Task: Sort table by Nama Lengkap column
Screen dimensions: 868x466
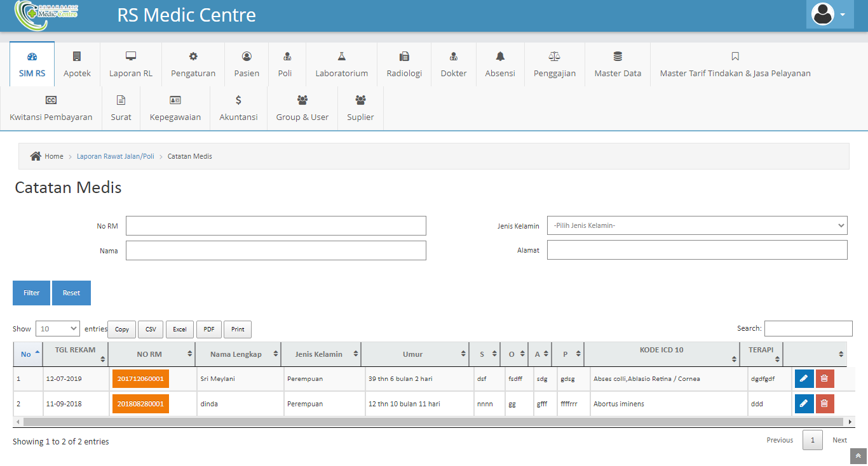Action: click(x=236, y=354)
